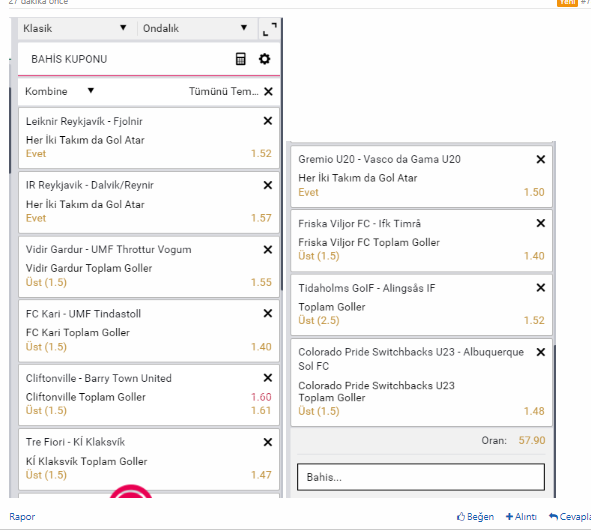
Task: Open bet slip settings gear
Action: point(265,59)
